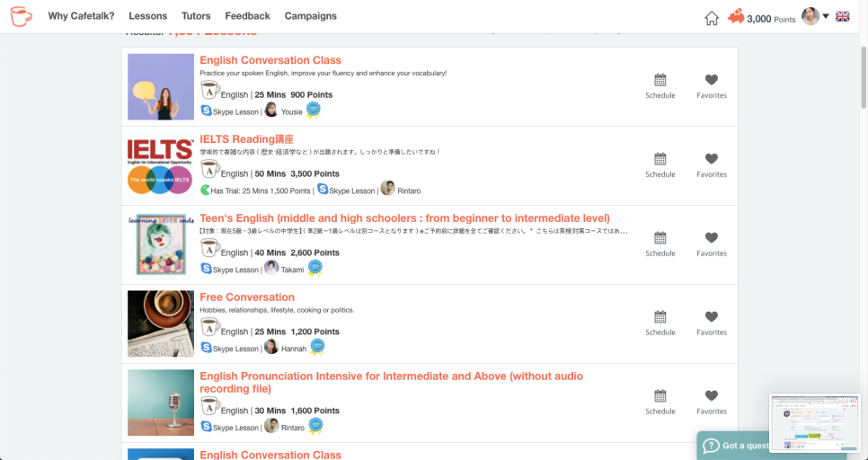Open tutor Hannah's profile link

tap(294, 349)
